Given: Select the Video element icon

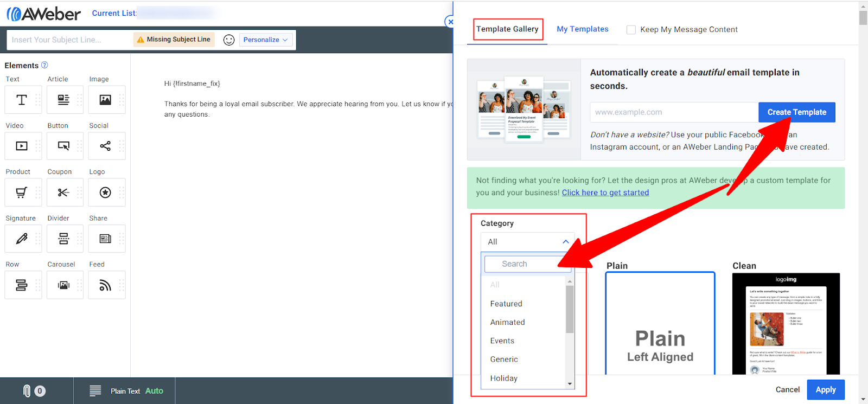Looking at the screenshot, I should (22, 146).
